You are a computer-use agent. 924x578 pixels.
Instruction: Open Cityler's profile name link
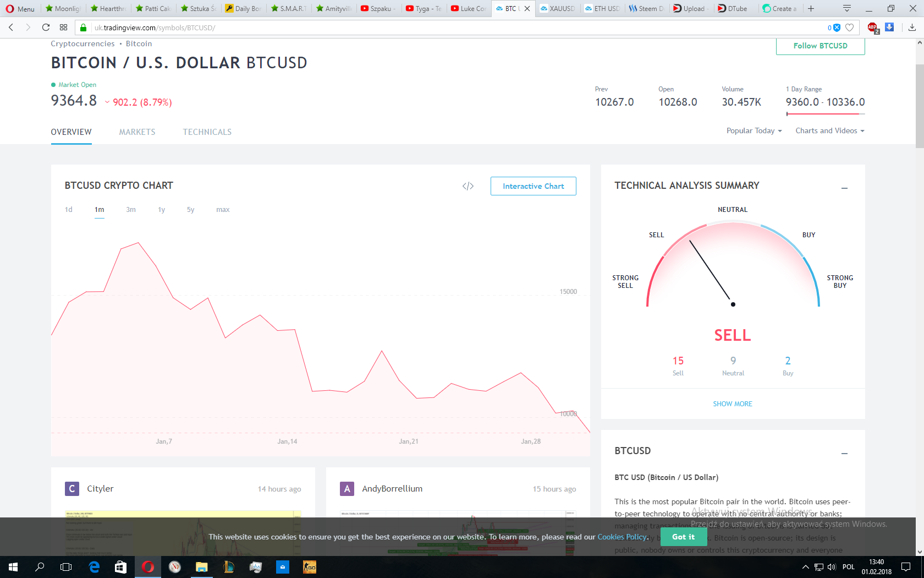pyautogui.click(x=100, y=489)
